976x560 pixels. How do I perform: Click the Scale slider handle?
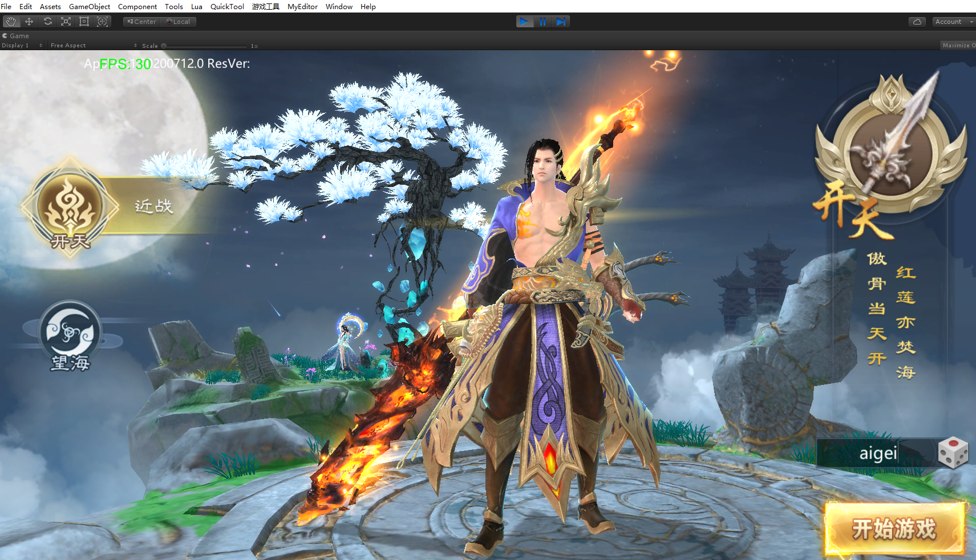pos(164,46)
